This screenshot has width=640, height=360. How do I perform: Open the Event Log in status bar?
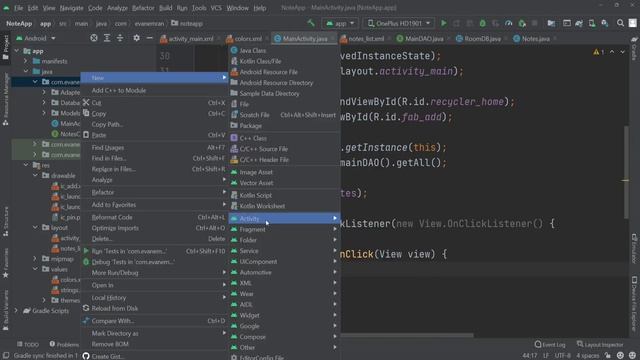[x=550, y=344]
